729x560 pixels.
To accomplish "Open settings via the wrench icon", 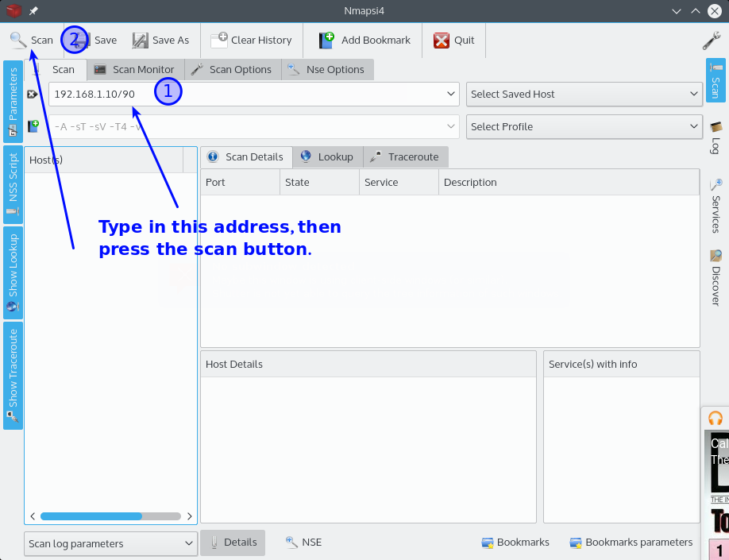I will pos(712,41).
